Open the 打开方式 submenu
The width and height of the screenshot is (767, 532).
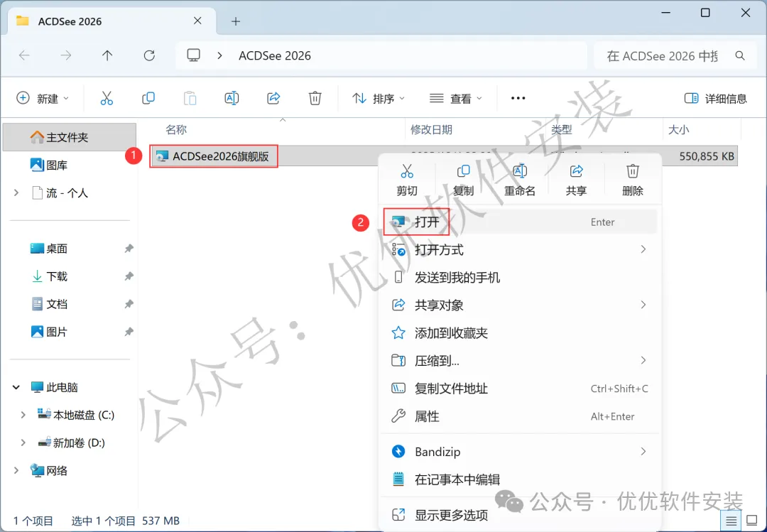[519, 249]
